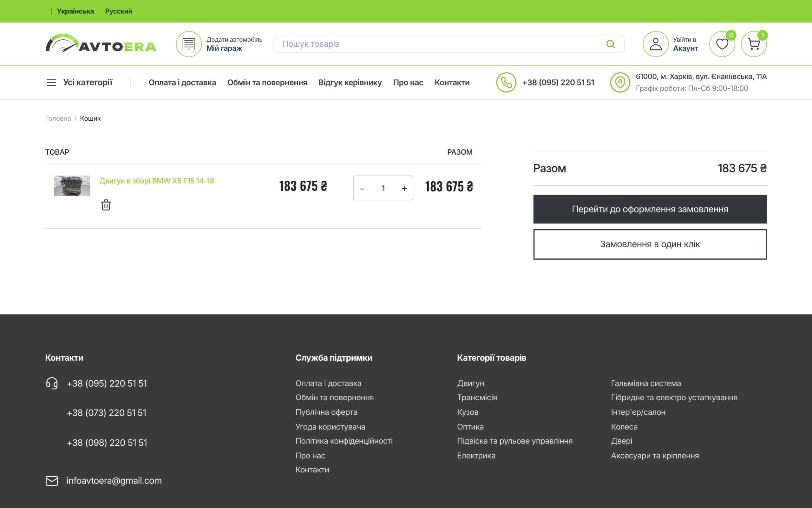Click the headset icon in footer contacts
812x508 pixels.
tap(52, 383)
